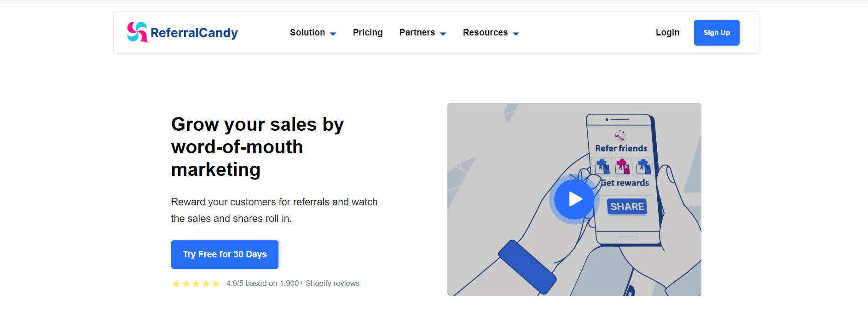Click the small candy logo on the phone screen
The width and height of the screenshot is (868, 320).
point(620,135)
